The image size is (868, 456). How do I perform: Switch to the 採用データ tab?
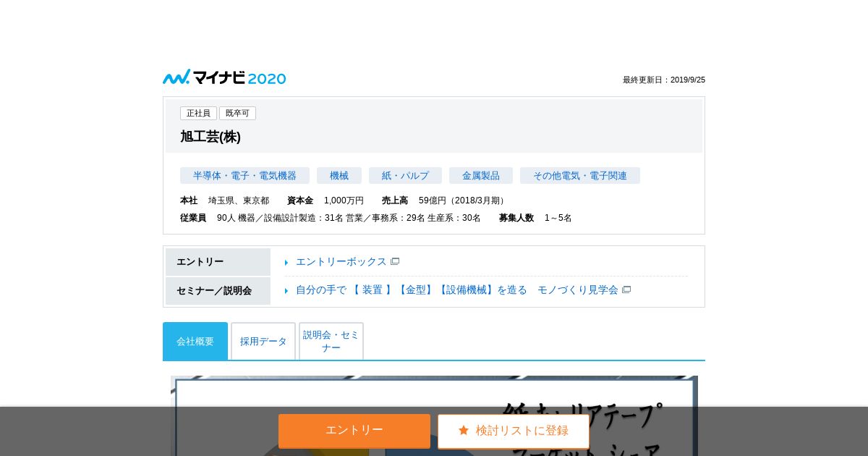[x=263, y=341]
